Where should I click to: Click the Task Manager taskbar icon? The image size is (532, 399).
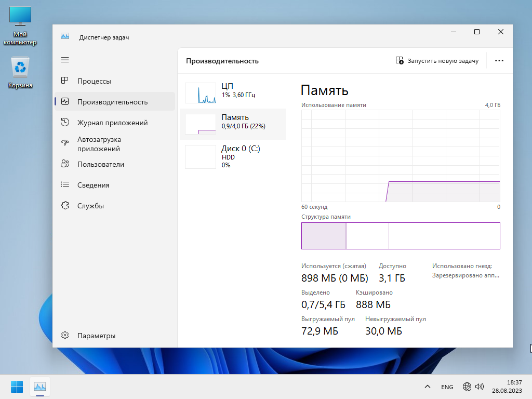click(x=40, y=387)
